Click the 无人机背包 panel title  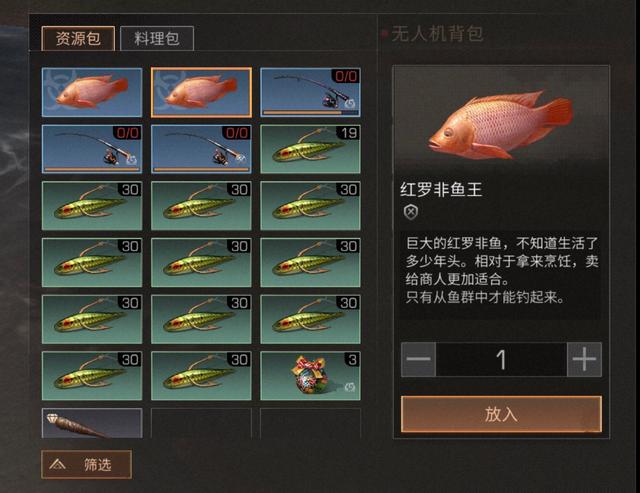tap(437, 34)
